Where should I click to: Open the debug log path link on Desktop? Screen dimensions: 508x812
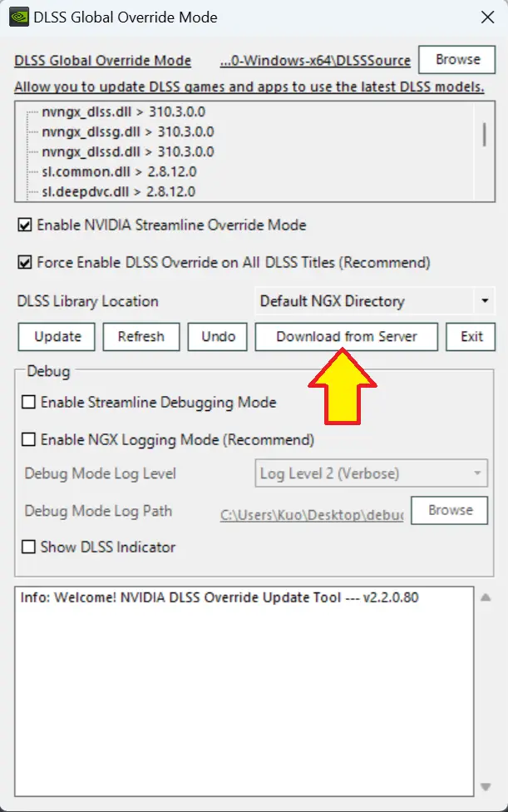point(312,515)
